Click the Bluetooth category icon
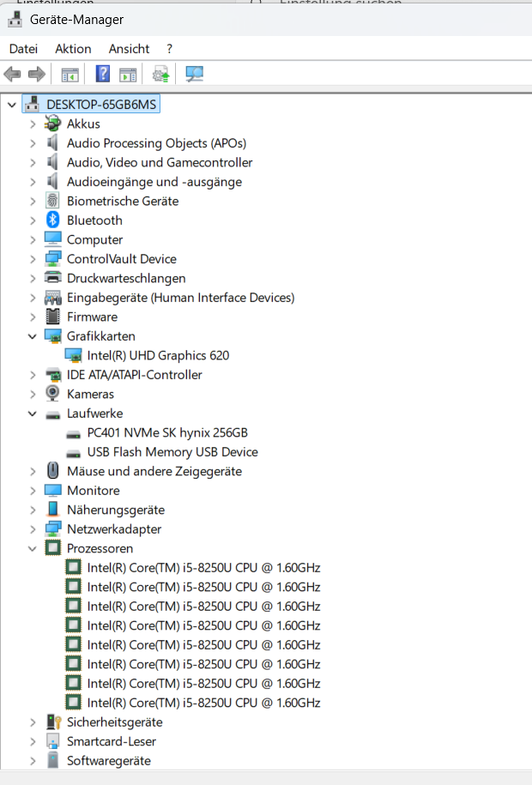Viewport: 532px width, 785px height. pyautogui.click(x=53, y=220)
